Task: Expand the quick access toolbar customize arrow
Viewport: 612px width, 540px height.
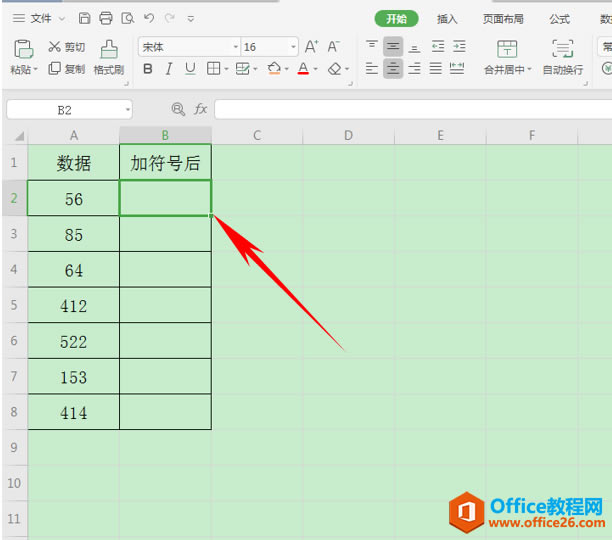Action: [190, 19]
